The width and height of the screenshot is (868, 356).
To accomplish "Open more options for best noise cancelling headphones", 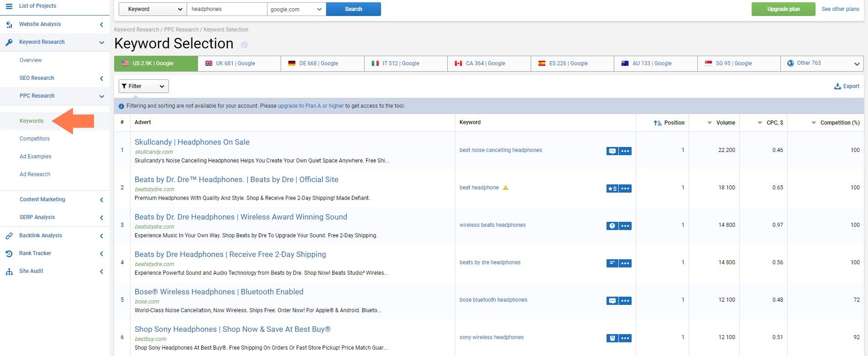I will [x=625, y=151].
